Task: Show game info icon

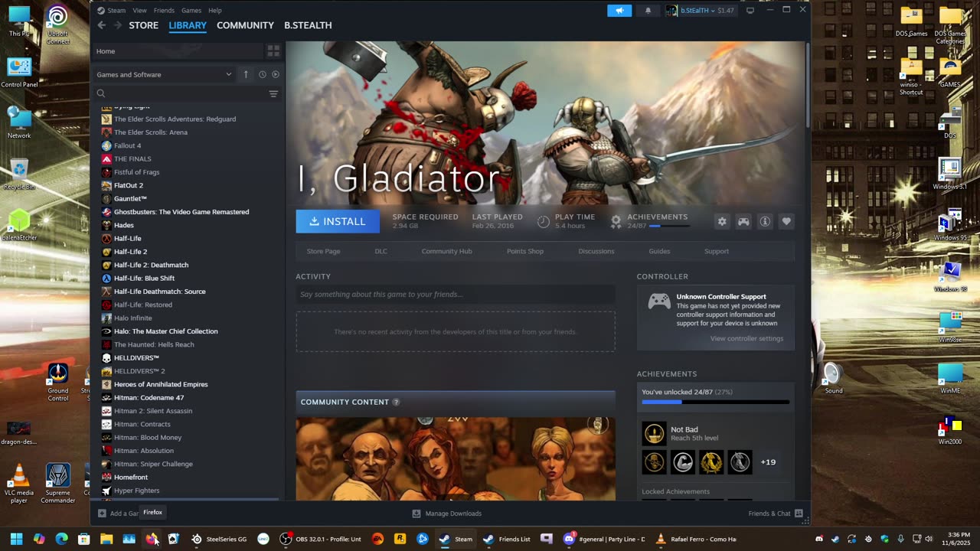Action: 765,221
